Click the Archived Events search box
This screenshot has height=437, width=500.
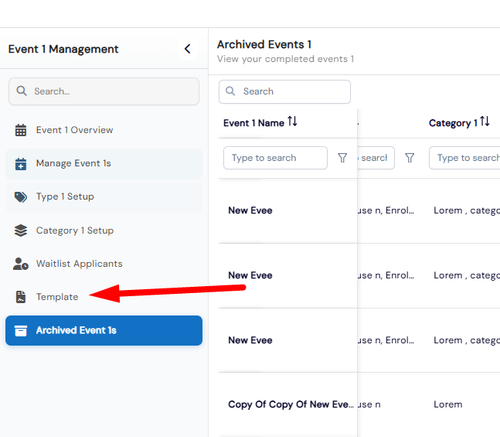[x=285, y=91]
